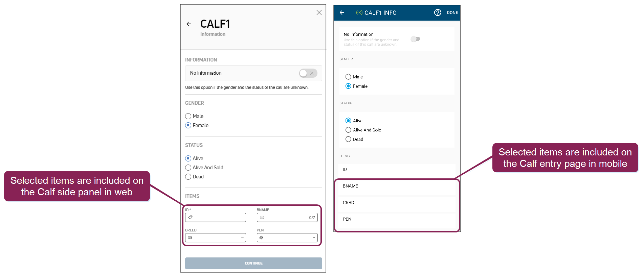Tap the back arrow in mobile CALF1 INFO header
This screenshot has height=275, width=644.
click(x=342, y=12)
